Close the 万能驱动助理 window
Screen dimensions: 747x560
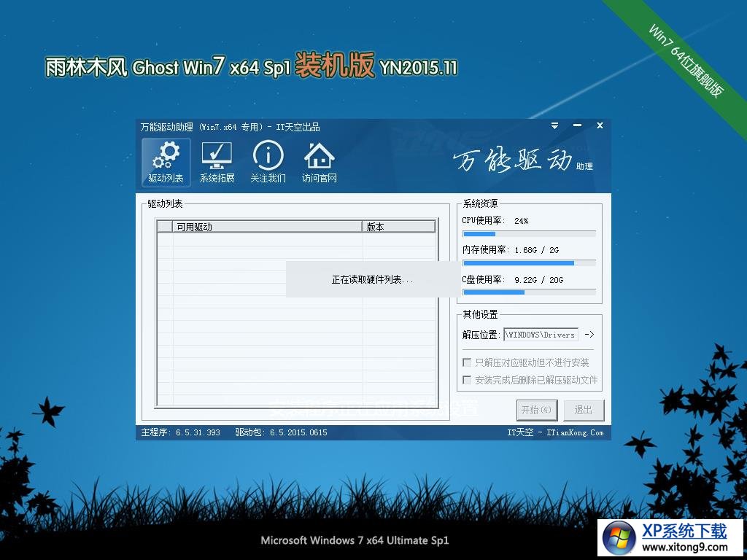click(x=600, y=125)
